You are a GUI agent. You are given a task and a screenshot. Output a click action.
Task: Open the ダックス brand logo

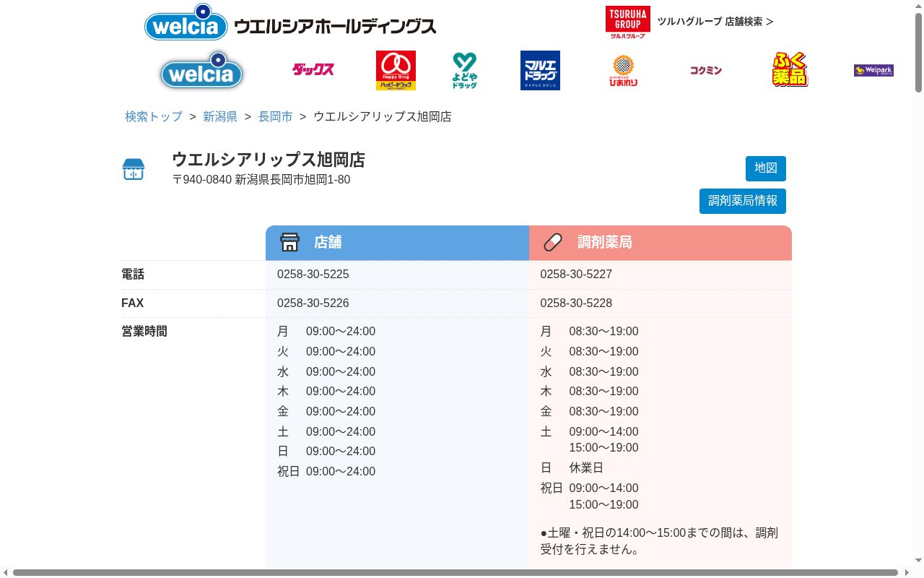point(313,70)
